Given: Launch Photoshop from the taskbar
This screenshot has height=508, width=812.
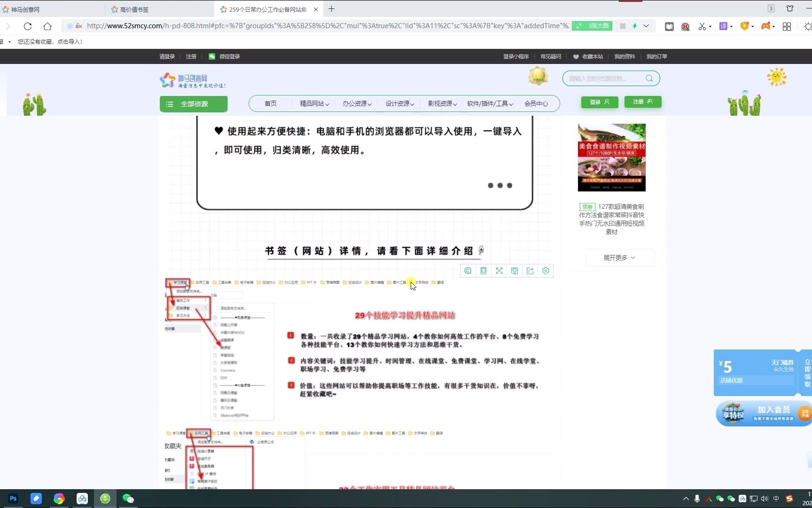Looking at the screenshot, I should click(13, 498).
